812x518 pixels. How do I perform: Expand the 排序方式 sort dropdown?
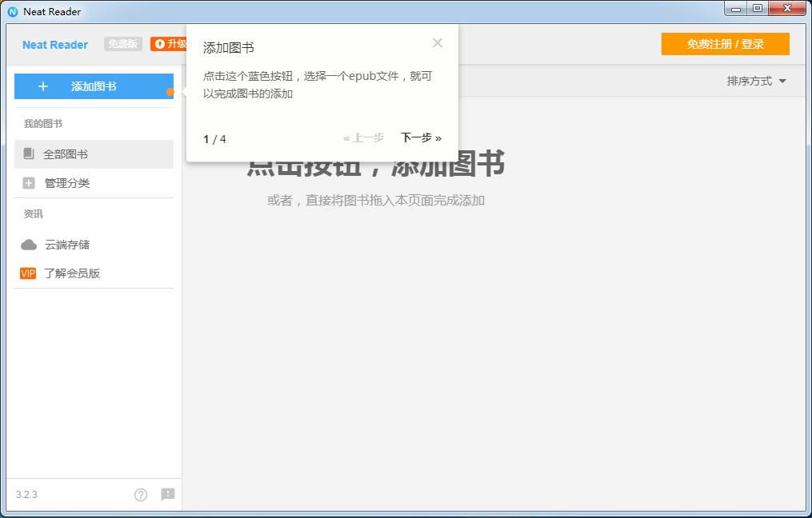(756, 82)
